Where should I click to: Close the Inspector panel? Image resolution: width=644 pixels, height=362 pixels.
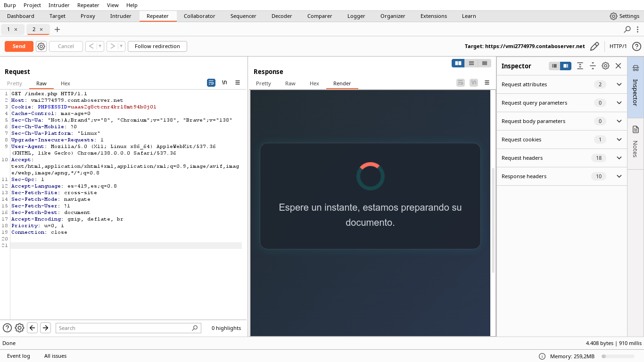click(x=619, y=66)
